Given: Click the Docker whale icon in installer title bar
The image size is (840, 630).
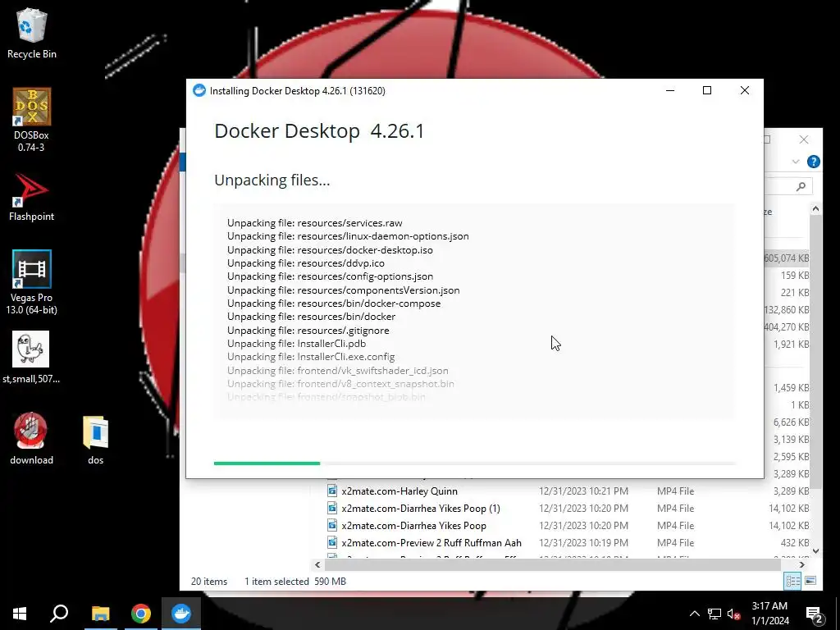Looking at the screenshot, I should (199, 90).
